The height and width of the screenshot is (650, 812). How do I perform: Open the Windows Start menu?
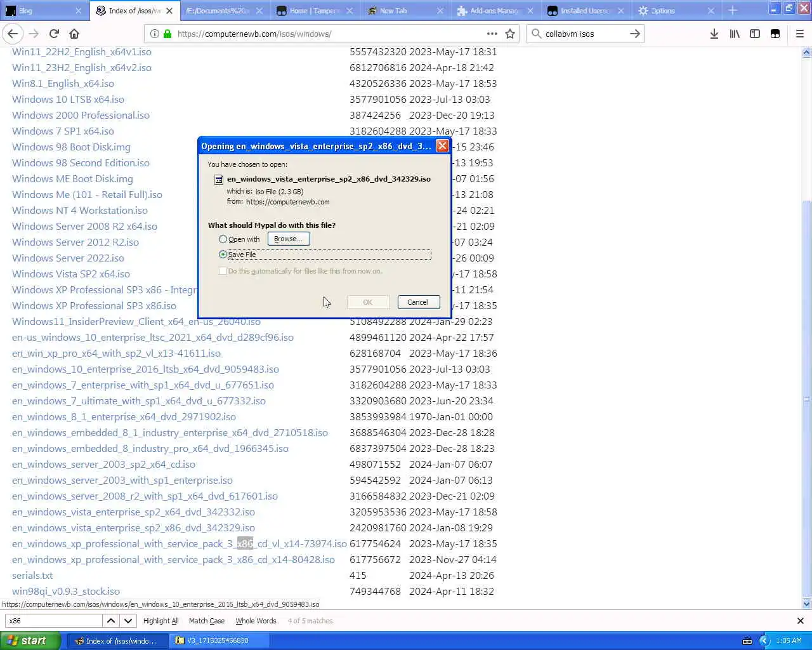pyautogui.click(x=30, y=640)
